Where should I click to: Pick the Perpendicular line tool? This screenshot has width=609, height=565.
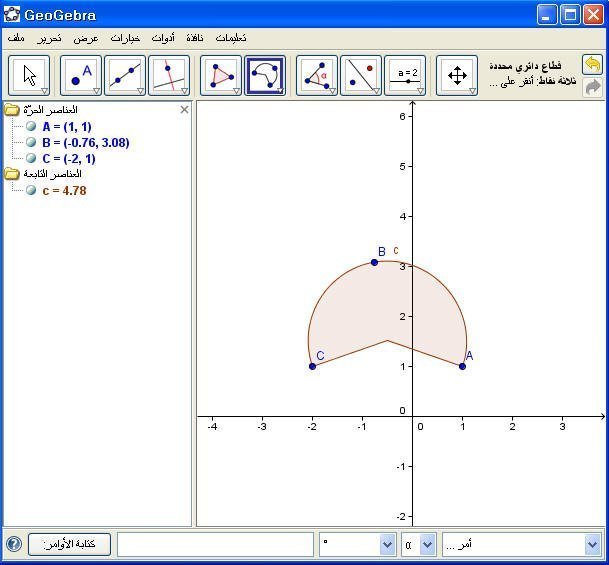(169, 76)
